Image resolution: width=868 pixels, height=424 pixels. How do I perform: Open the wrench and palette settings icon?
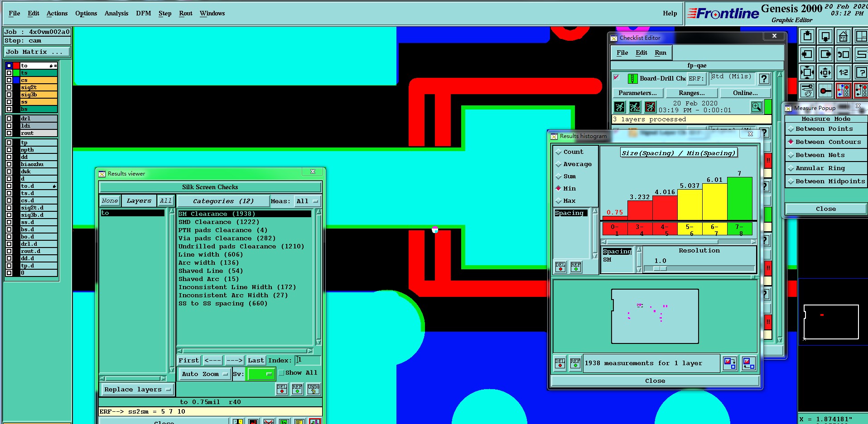point(807,90)
